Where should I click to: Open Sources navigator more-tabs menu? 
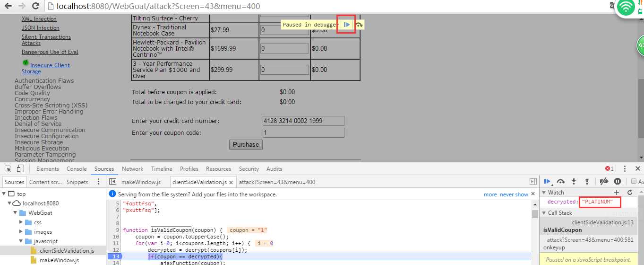98,182
